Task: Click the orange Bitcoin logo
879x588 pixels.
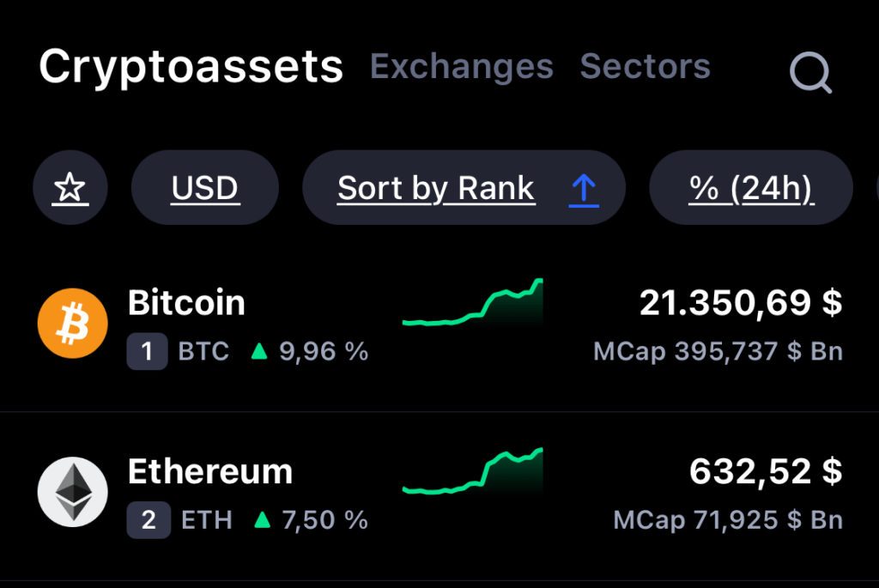Action: coord(73,324)
